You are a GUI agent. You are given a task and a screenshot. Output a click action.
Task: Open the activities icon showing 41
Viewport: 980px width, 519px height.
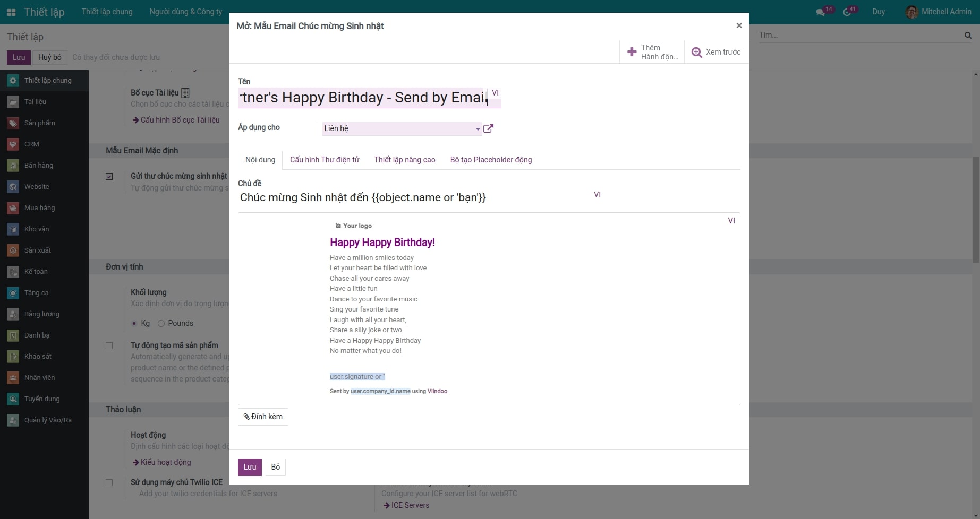click(x=847, y=11)
